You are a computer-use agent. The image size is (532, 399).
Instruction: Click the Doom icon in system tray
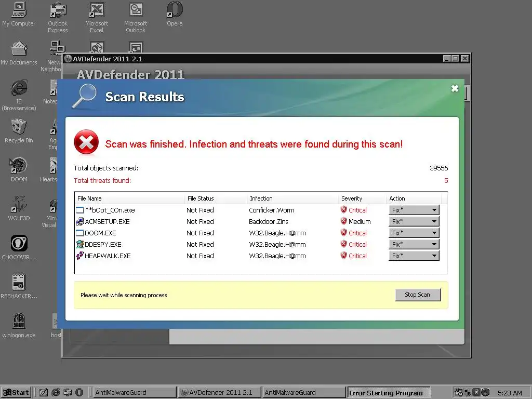[x=486, y=392]
